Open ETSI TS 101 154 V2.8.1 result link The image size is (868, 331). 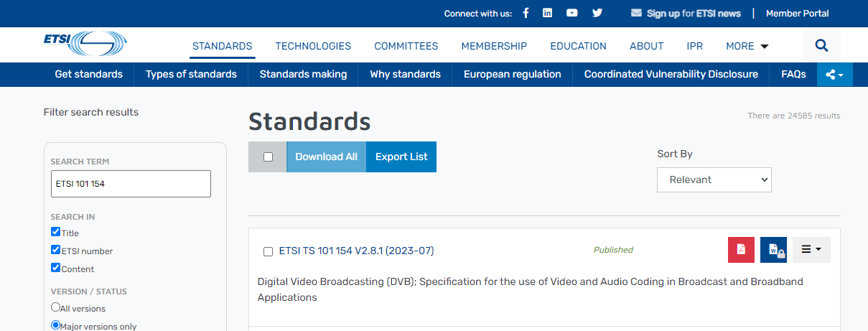[x=356, y=251]
